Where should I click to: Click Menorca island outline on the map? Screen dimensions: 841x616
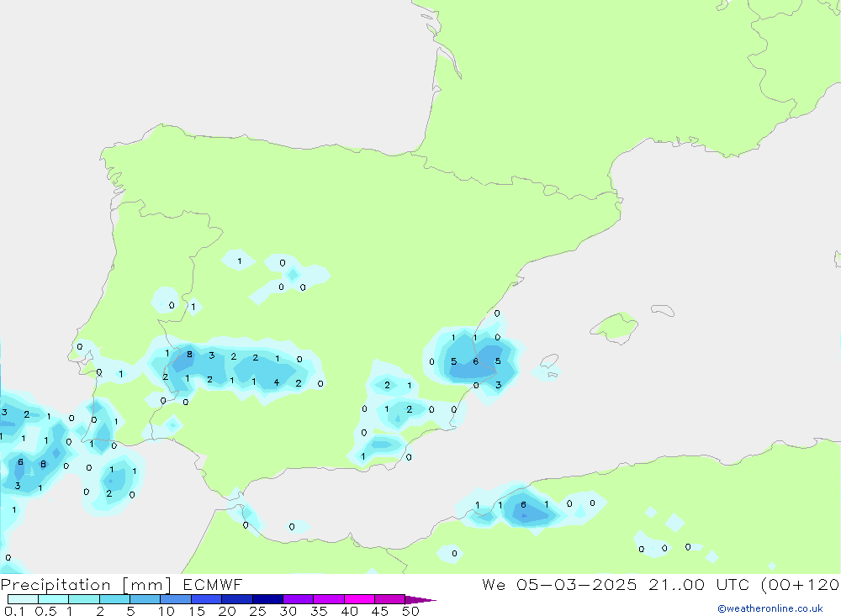coord(663,310)
